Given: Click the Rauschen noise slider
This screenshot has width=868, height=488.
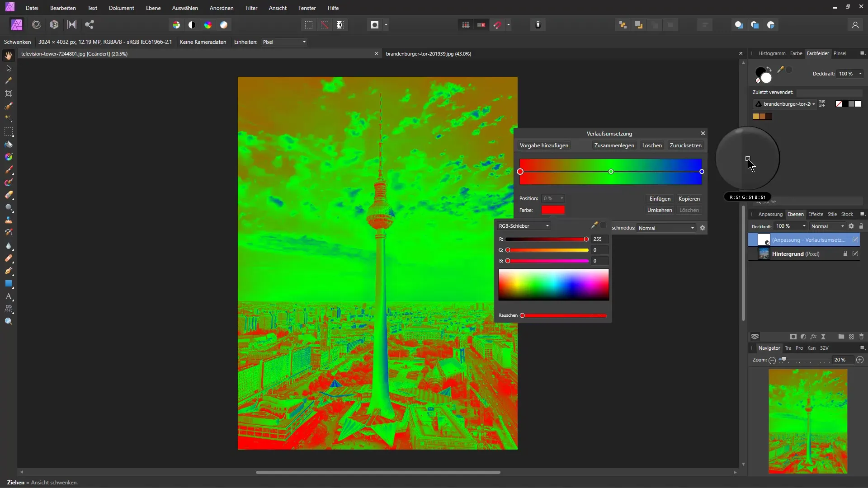Looking at the screenshot, I should 564,315.
